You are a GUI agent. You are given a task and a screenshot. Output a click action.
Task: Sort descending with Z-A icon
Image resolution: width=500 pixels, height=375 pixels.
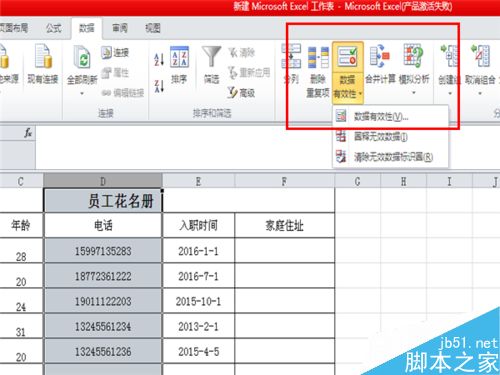pyautogui.click(x=159, y=86)
